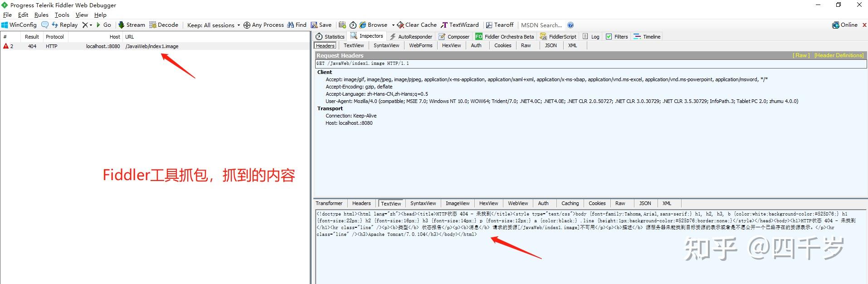Select request JSON inspector tab

click(551, 45)
